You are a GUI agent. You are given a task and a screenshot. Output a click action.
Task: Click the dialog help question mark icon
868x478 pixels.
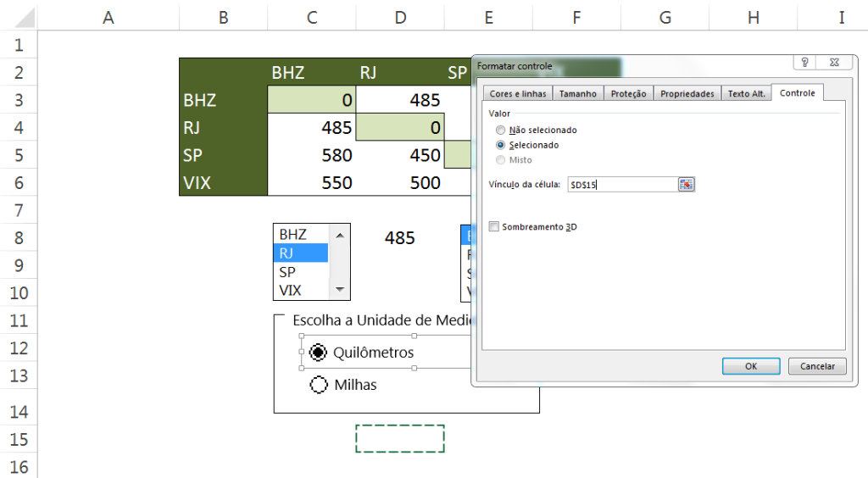point(805,63)
